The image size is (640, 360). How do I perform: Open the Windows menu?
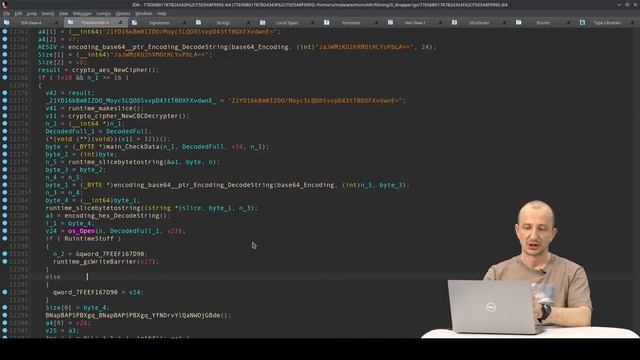144,13
